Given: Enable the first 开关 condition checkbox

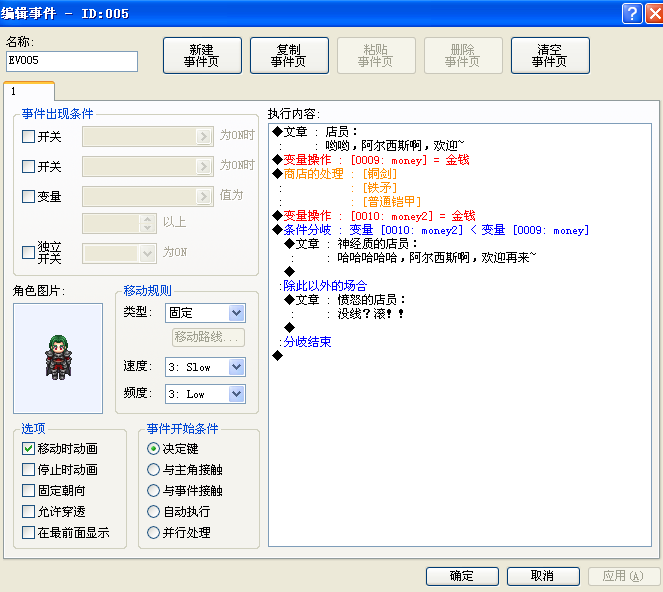Looking at the screenshot, I should (28, 137).
